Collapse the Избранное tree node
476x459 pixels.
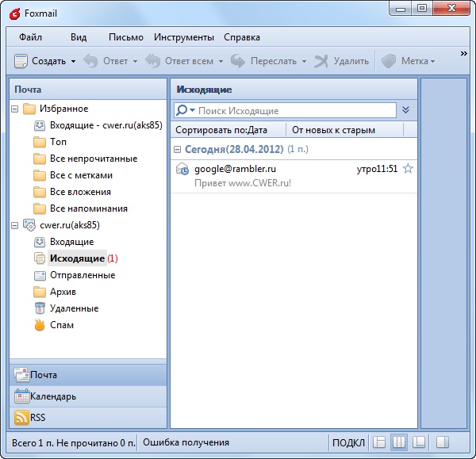tap(15, 109)
